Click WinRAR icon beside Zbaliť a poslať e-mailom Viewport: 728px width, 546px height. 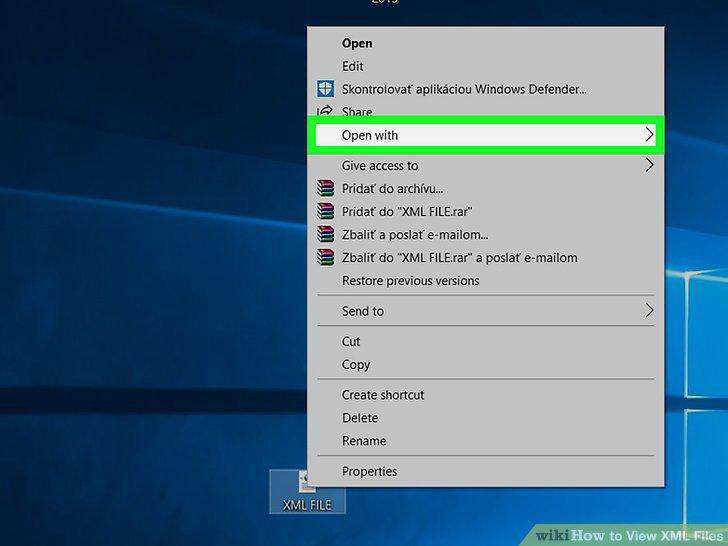click(x=325, y=234)
